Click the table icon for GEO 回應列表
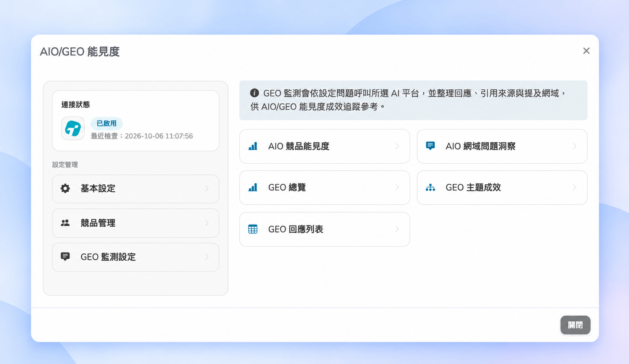629x364 pixels. (x=253, y=229)
